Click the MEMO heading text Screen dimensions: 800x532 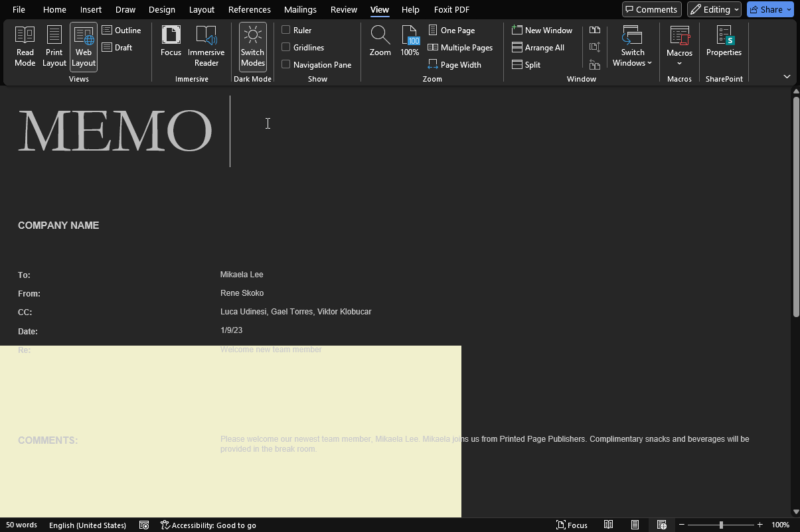115,131
